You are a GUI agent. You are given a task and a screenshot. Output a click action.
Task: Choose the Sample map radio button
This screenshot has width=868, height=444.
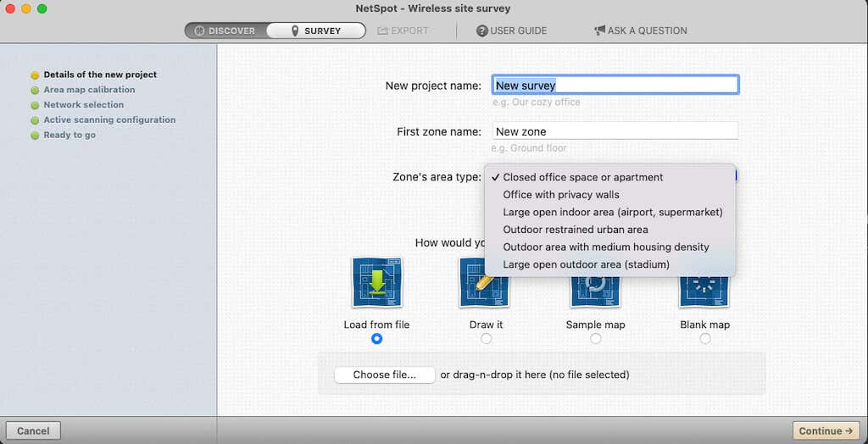pyautogui.click(x=596, y=339)
